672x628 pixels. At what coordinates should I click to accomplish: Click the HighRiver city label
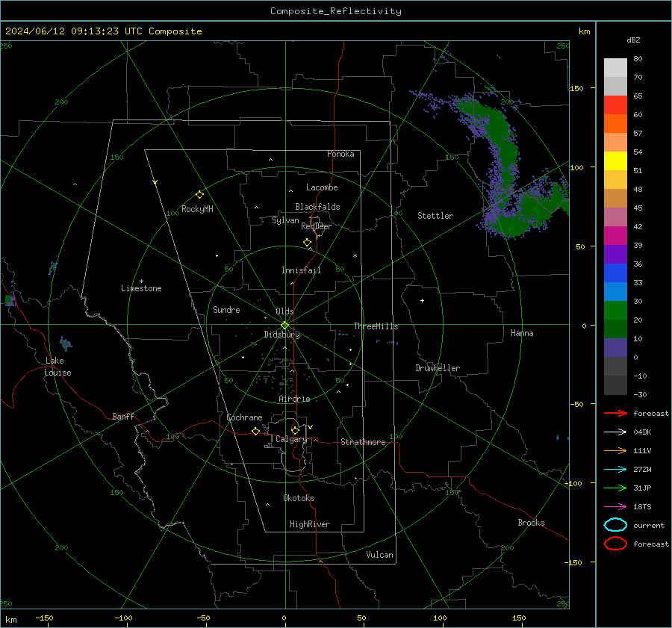pyautogui.click(x=310, y=524)
